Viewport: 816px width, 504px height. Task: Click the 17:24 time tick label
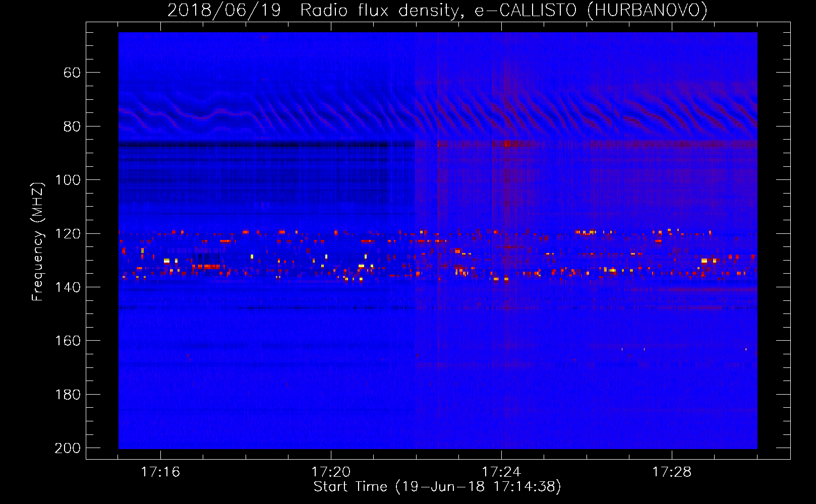[x=501, y=472]
